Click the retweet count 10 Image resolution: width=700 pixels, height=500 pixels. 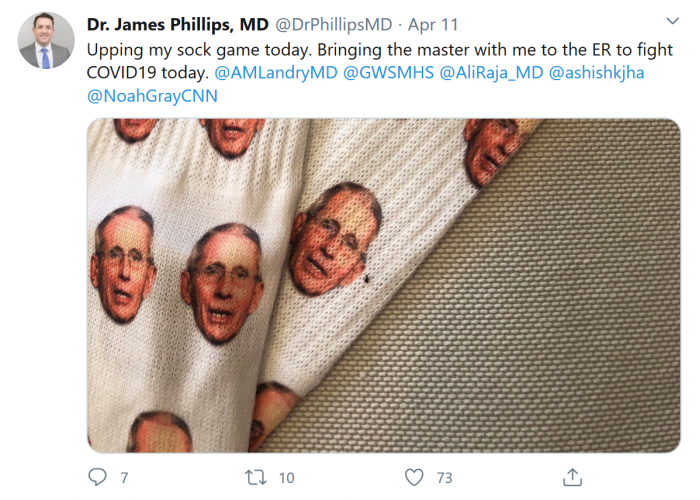tap(285, 478)
